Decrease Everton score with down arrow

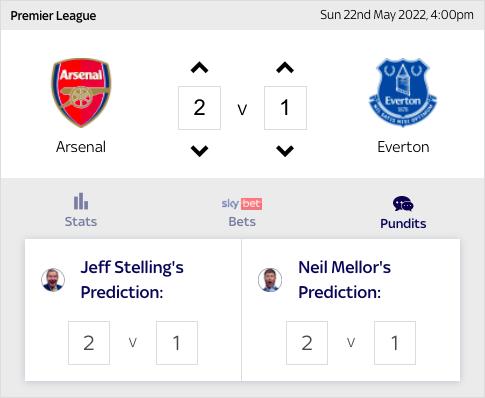click(x=285, y=151)
